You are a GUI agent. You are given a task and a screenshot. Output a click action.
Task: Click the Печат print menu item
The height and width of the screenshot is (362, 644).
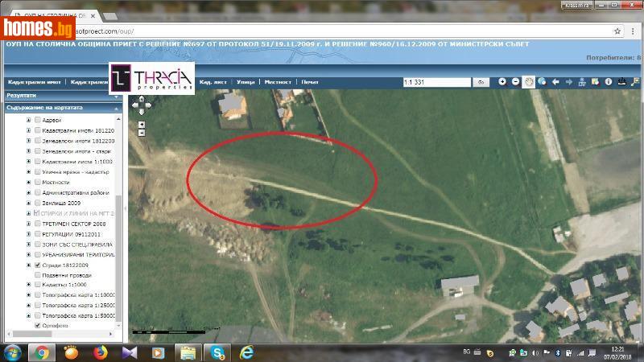click(310, 82)
